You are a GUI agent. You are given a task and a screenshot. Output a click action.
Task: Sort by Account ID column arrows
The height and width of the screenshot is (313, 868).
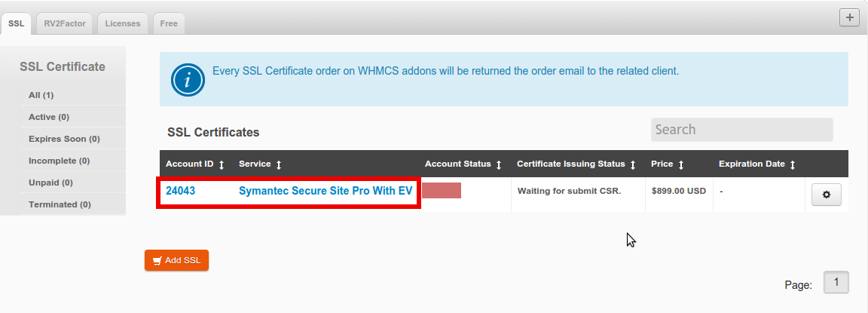pyautogui.click(x=222, y=164)
